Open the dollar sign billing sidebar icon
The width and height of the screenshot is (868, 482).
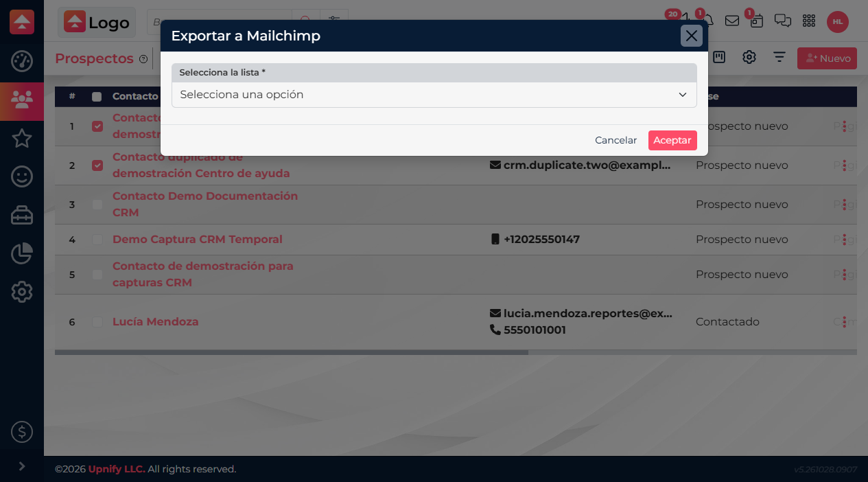point(22,432)
